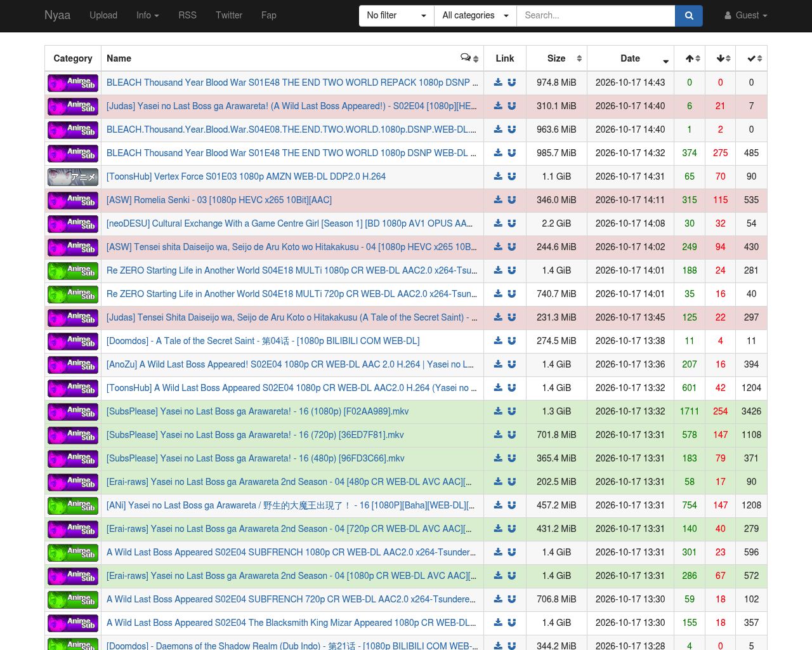Open '[ASW] Romelia Senki - 03' torrent page

pos(219,200)
